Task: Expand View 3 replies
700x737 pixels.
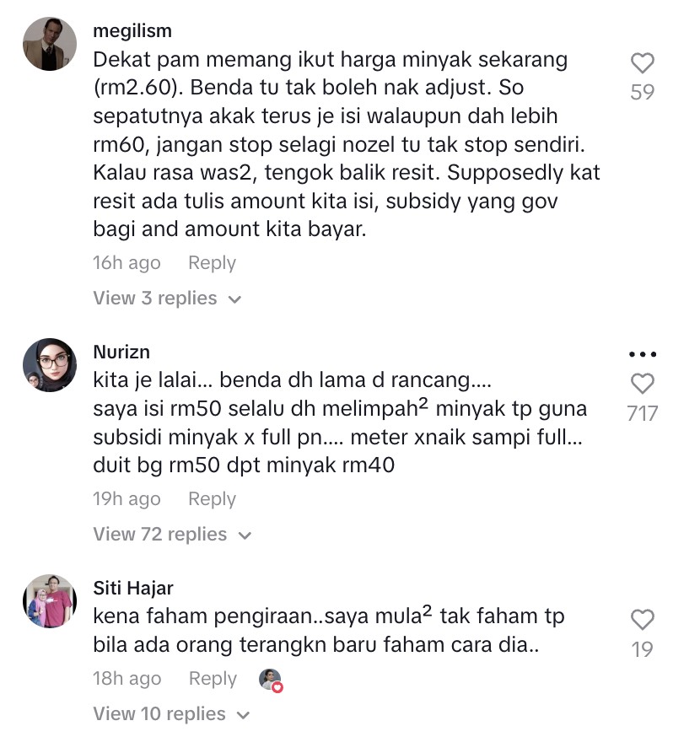Action: point(167,298)
